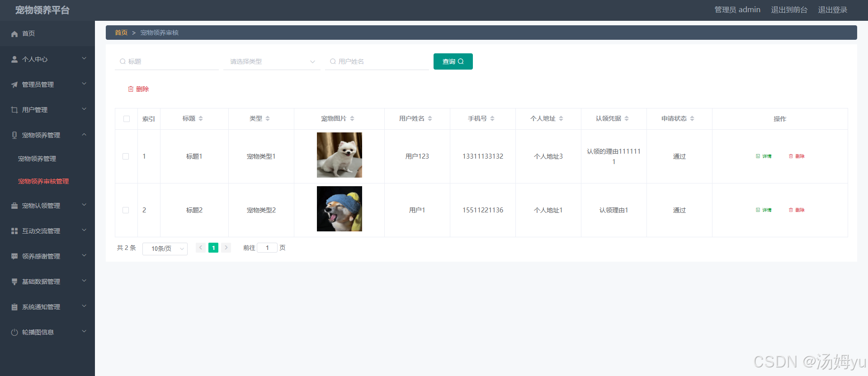Click the sort arrows on 用户姓名 column
Image resolution: width=868 pixels, height=376 pixels.
coord(430,118)
